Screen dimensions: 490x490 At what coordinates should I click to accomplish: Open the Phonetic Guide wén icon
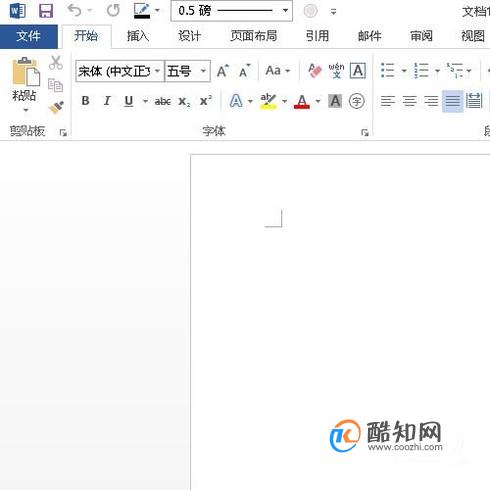point(336,71)
